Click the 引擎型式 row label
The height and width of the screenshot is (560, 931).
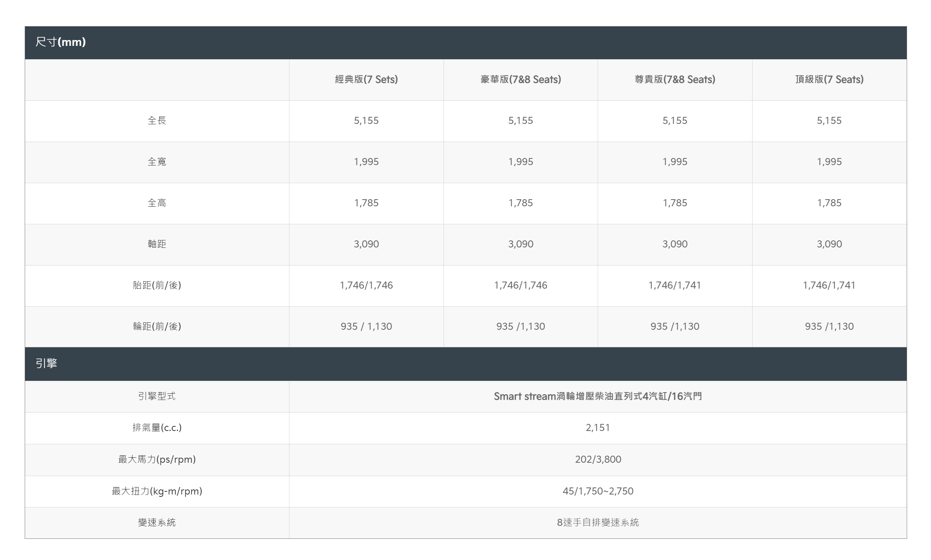click(x=157, y=396)
